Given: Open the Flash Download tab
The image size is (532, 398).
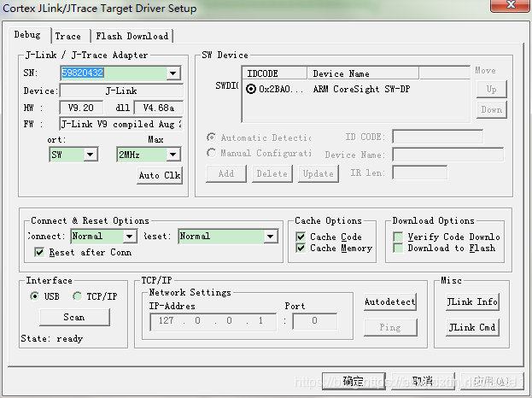Looking at the screenshot, I should click(x=132, y=37).
